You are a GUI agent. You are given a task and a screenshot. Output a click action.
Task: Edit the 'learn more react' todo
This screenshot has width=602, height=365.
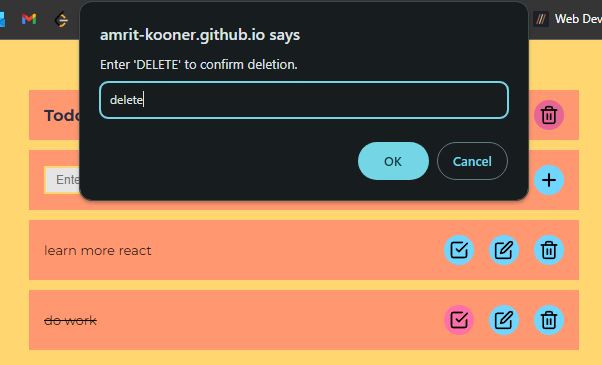[x=504, y=250]
